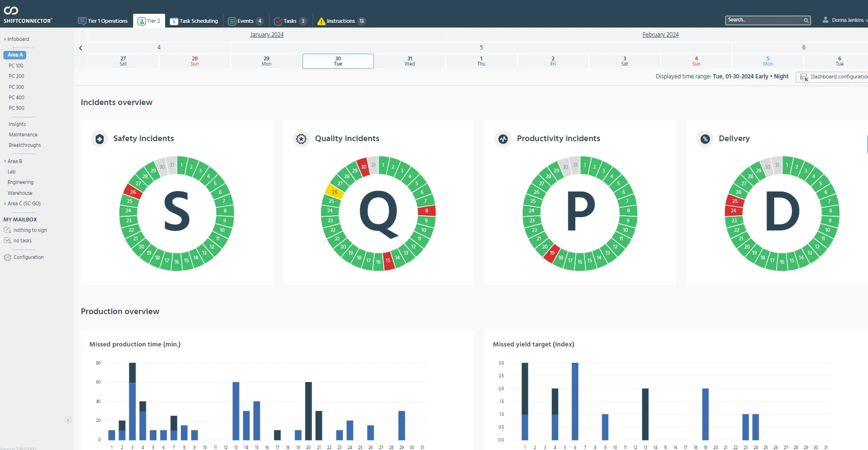Click the search magnifier icon
The height and width of the screenshot is (450, 868).
pos(806,20)
